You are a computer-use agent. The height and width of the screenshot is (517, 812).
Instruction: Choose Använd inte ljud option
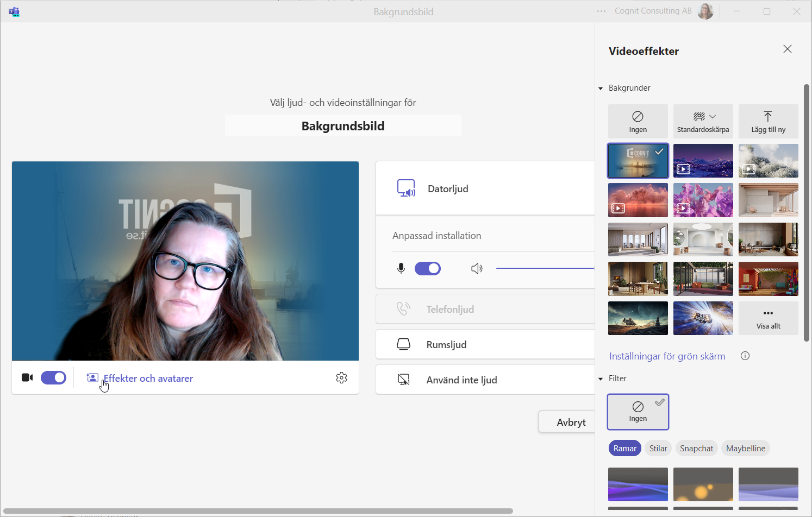point(485,380)
